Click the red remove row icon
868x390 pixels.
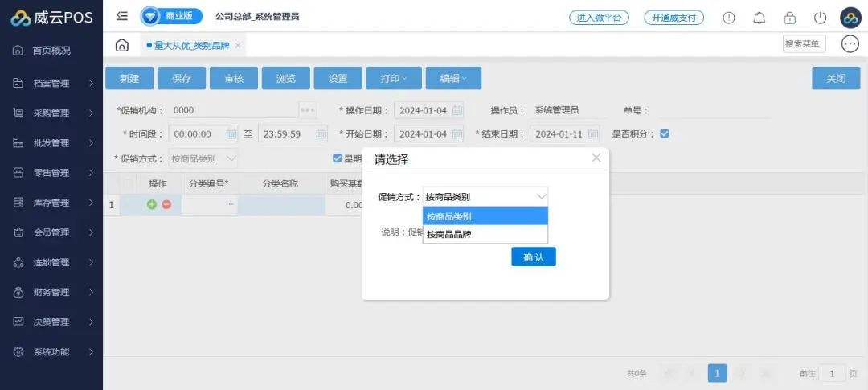tap(166, 205)
